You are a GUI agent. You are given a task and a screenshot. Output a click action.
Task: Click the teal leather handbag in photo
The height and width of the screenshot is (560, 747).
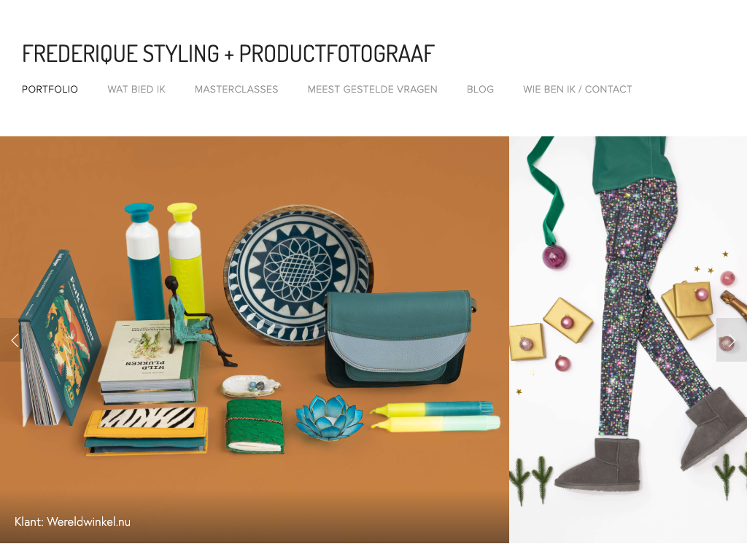point(399,338)
